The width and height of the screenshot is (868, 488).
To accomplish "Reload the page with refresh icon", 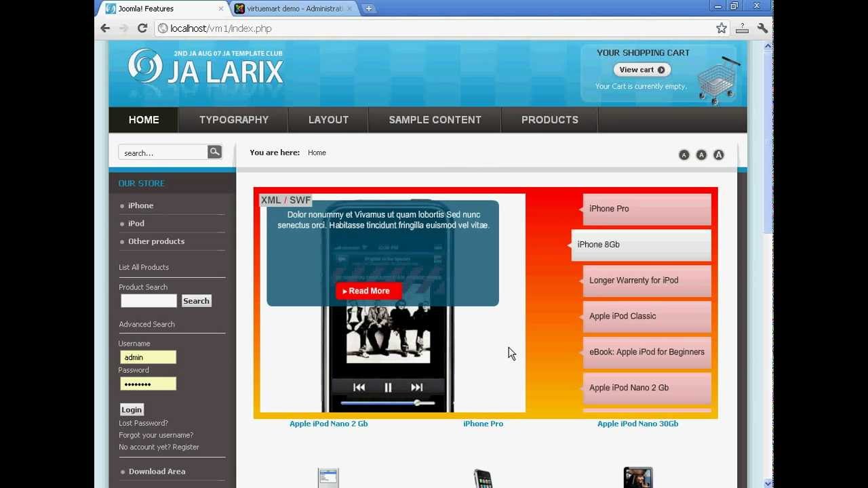I will (142, 28).
